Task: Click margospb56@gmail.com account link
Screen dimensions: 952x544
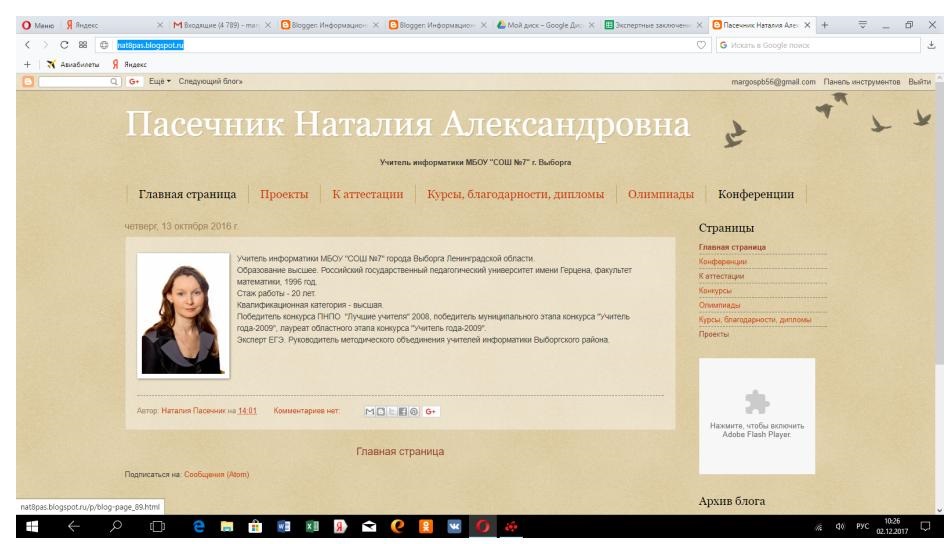Action: (774, 82)
